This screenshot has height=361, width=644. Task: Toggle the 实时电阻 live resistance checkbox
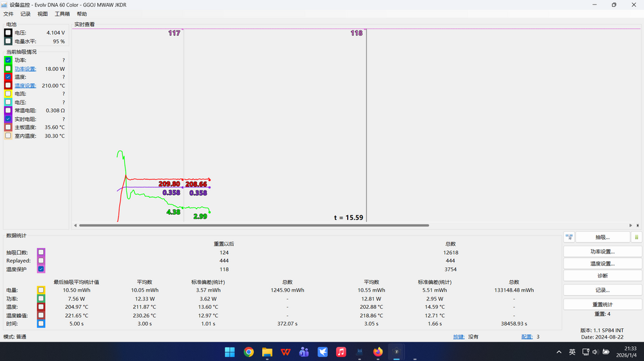[x=8, y=119]
